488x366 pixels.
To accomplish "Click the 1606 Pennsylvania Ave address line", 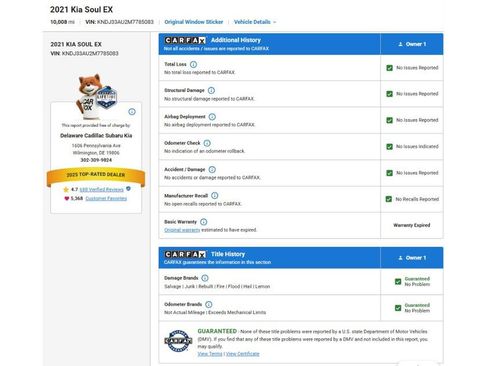I will (x=96, y=146).
